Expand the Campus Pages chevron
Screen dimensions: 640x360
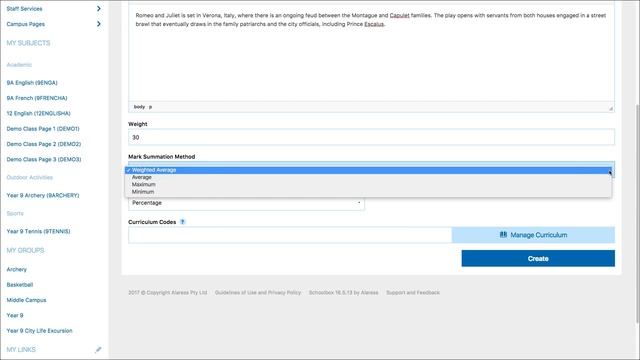point(98,24)
